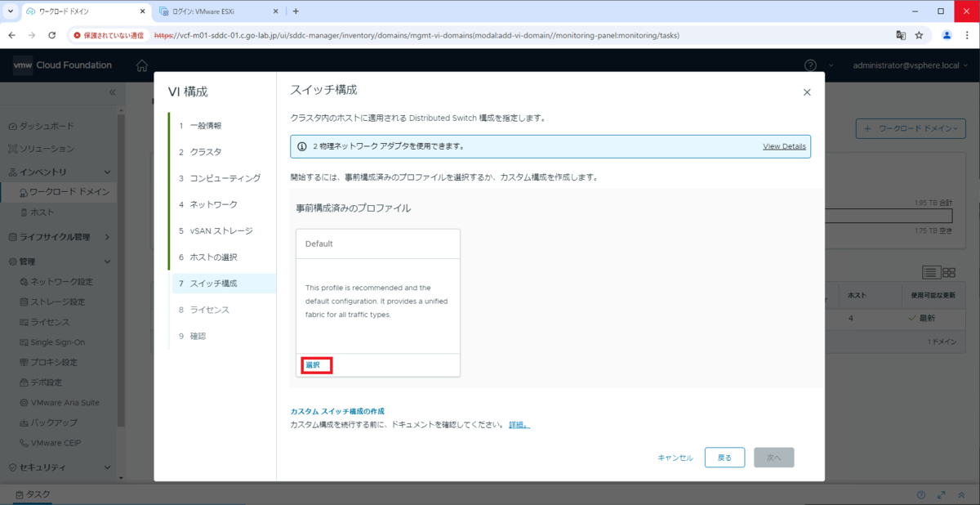The image size is (980, 505).
Task: Go to SDDC Manager home icon
Action: (x=142, y=65)
